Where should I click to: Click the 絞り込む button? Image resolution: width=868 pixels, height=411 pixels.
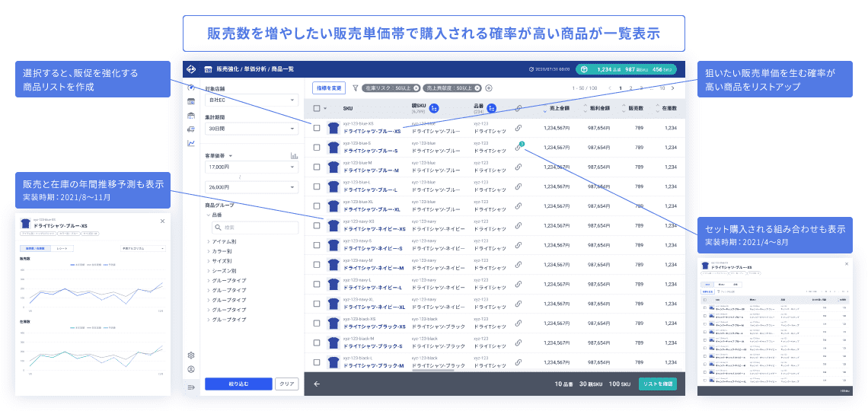click(x=238, y=384)
